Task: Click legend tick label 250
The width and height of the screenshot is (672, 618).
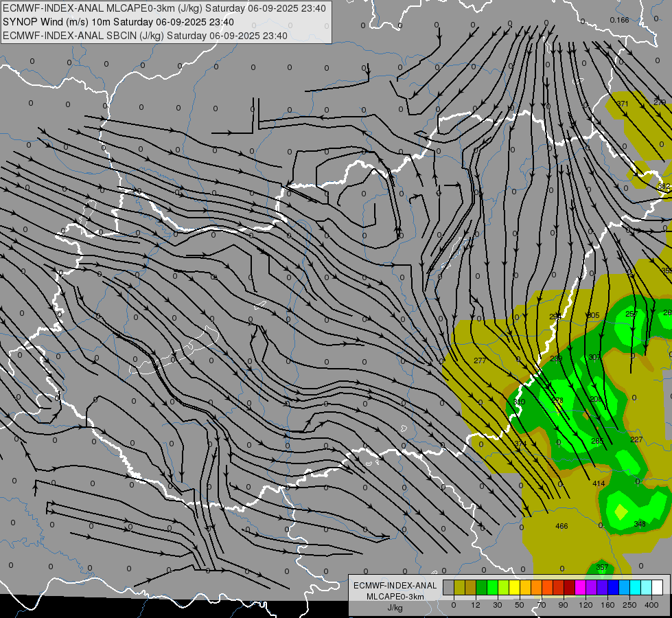Action: (629, 606)
